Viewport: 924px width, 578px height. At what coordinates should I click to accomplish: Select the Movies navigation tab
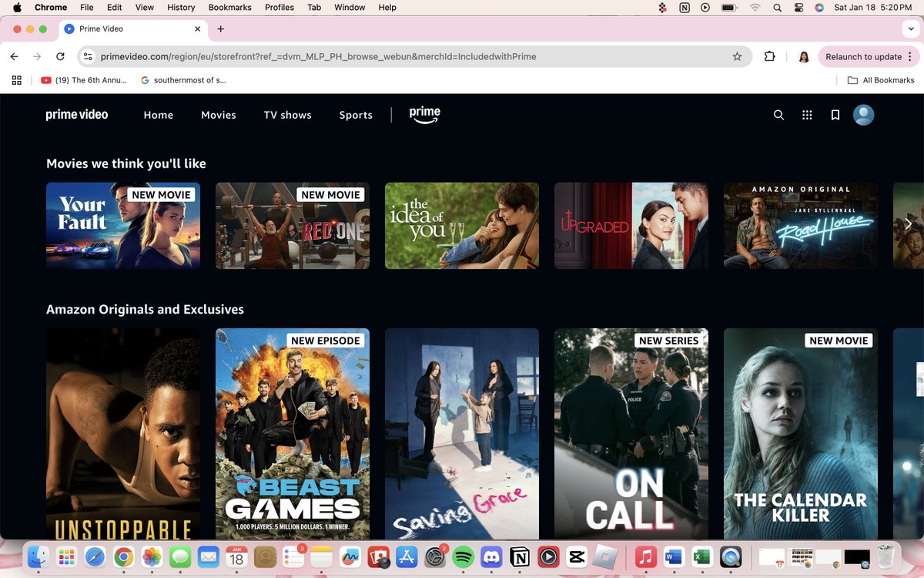pyautogui.click(x=219, y=115)
